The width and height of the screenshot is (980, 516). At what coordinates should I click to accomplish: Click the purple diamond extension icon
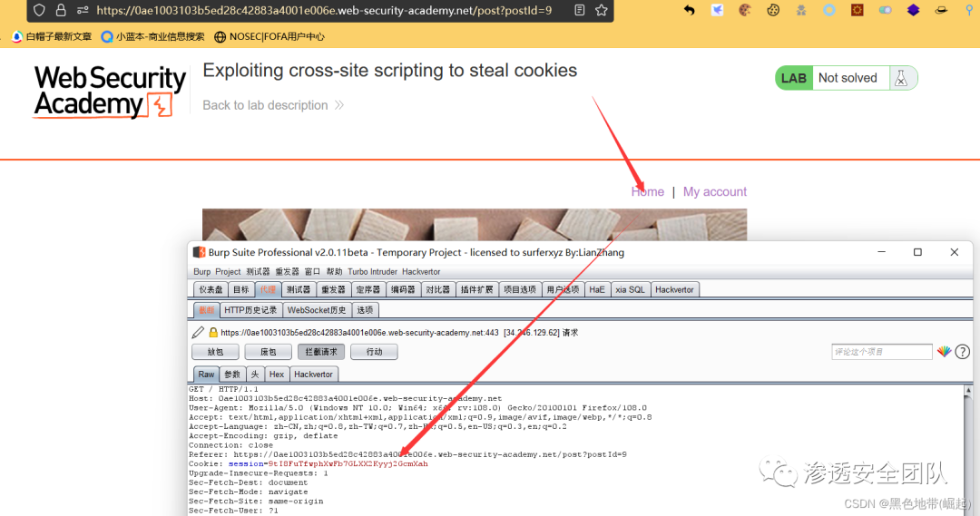913,10
